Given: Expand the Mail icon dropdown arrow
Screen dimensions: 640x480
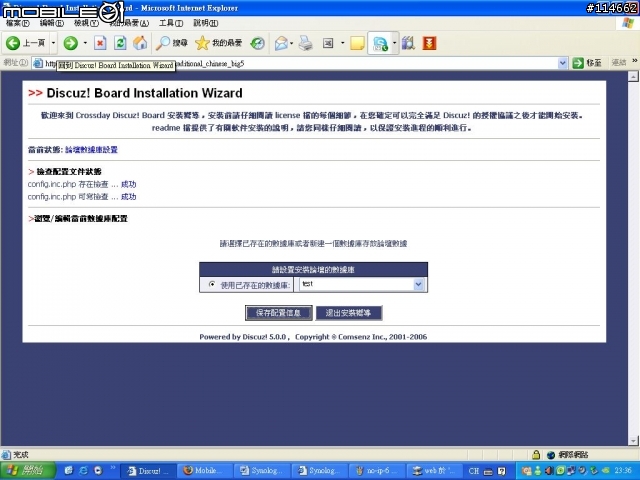Looking at the screenshot, I should pos(291,43).
